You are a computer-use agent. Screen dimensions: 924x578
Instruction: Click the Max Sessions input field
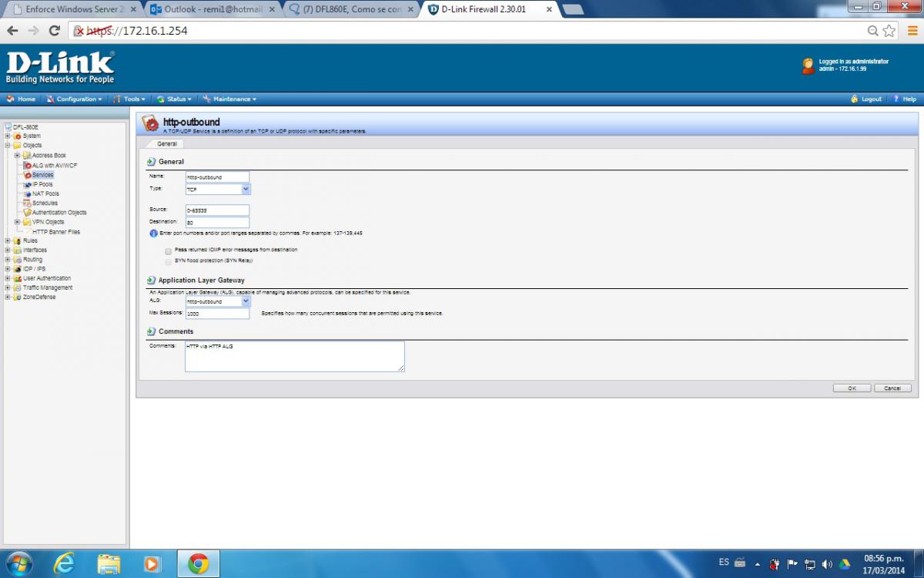217,314
